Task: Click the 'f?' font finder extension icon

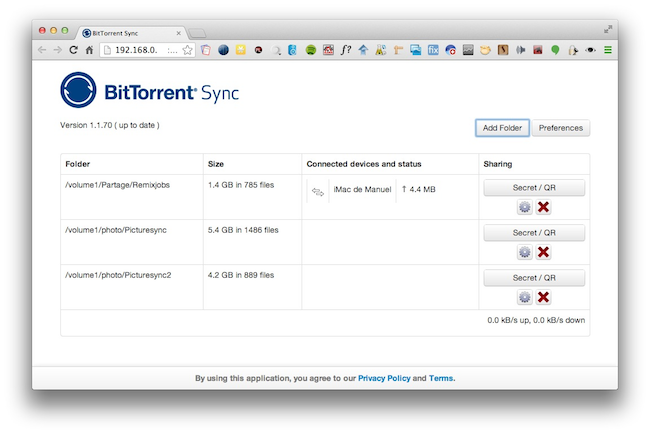Action: [x=345, y=50]
